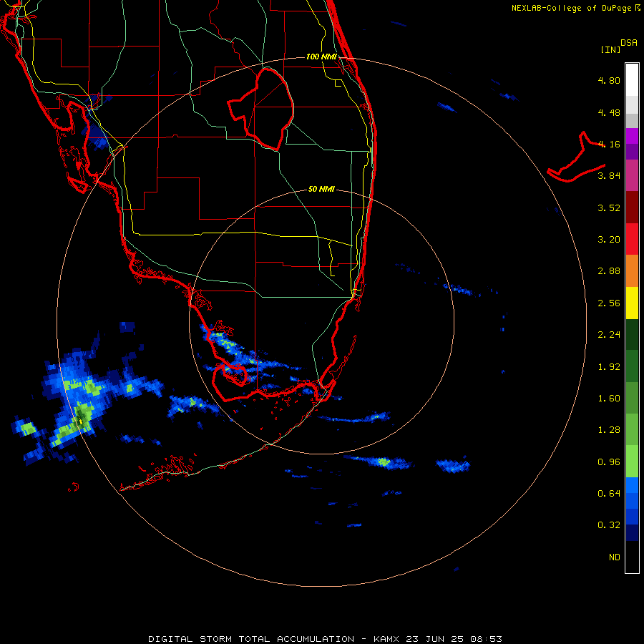Select the 1.28 legend value
This screenshot has height=644, width=644.
pos(609,430)
